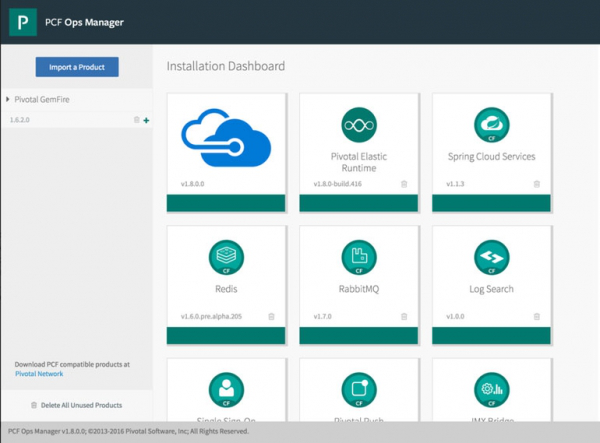Open the RabbitMQ tile icon
Viewport: 600px width, 443px height.
359,257
